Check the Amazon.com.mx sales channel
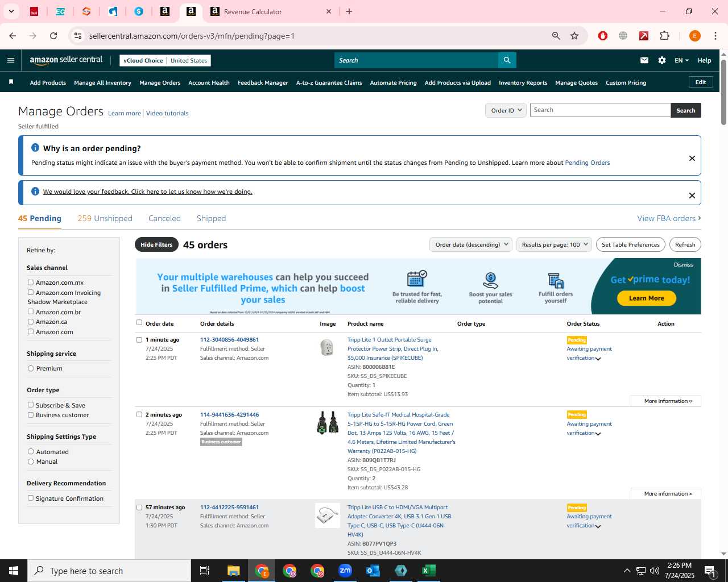 pos(31,282)
